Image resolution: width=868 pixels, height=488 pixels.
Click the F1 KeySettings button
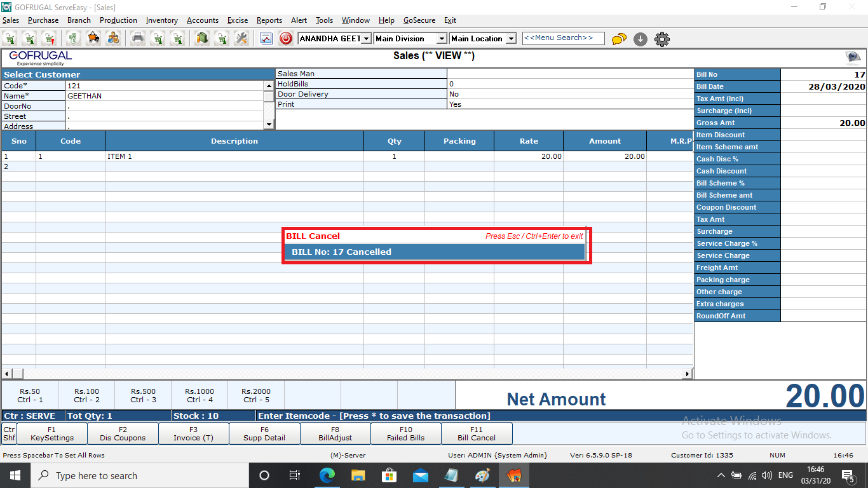[52, 433]
